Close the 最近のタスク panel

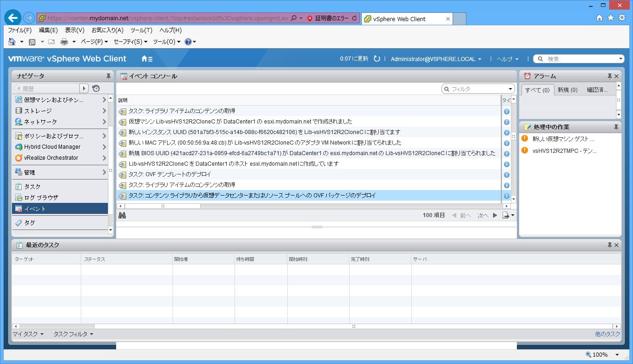click(616, 245)
